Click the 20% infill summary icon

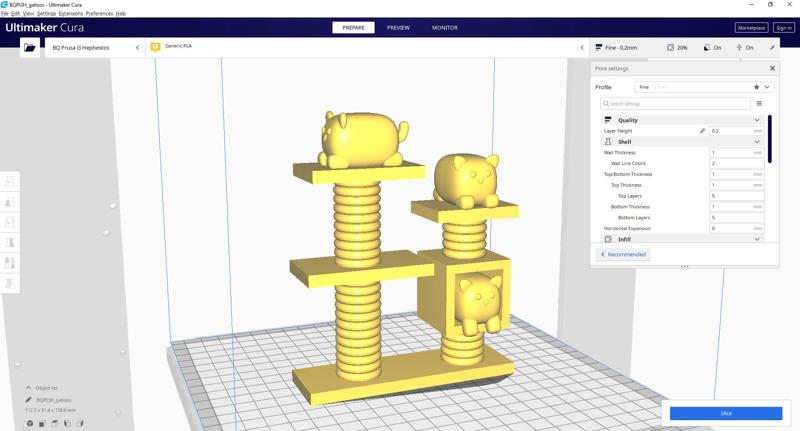point(670,47)
